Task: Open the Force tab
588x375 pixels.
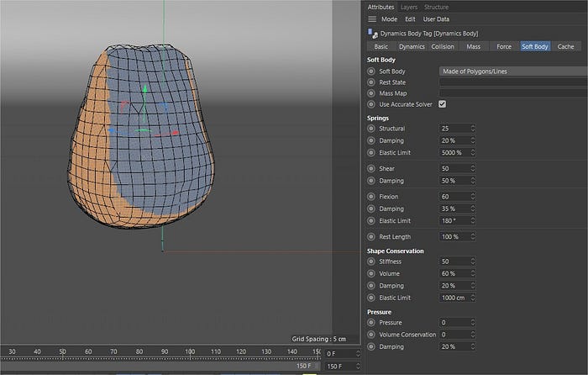Action: pyautogui.click(x=504, y=46)
